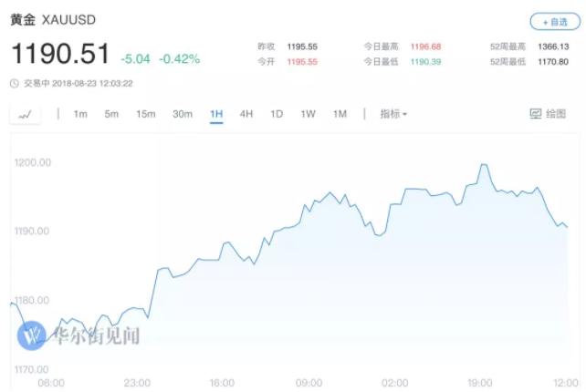
Task: Click the 1190.51 current price
Action: coord(60,54)
